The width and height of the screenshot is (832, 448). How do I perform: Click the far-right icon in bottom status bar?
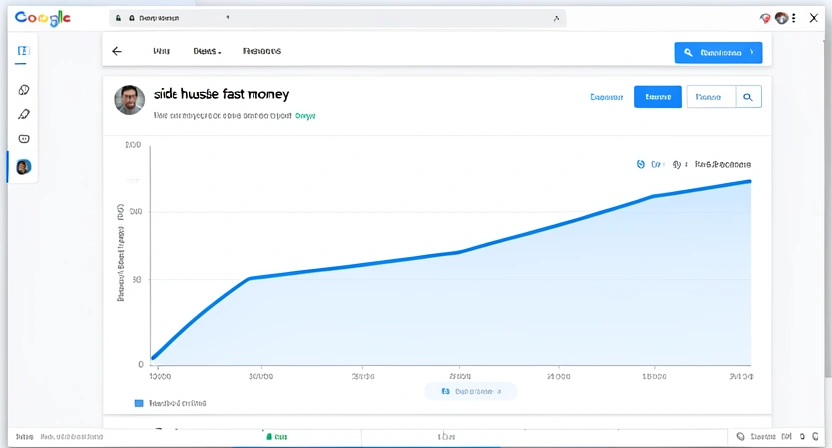click(x=816, y=436)
